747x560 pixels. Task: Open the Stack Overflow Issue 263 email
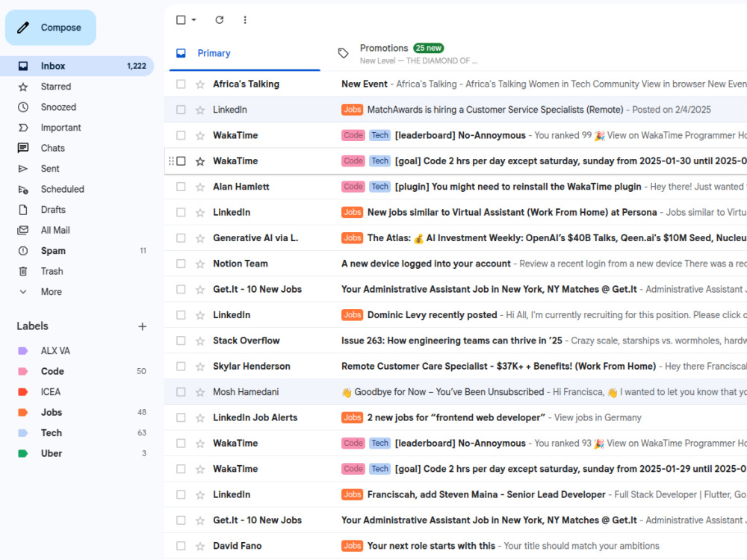tap(456, 341)
